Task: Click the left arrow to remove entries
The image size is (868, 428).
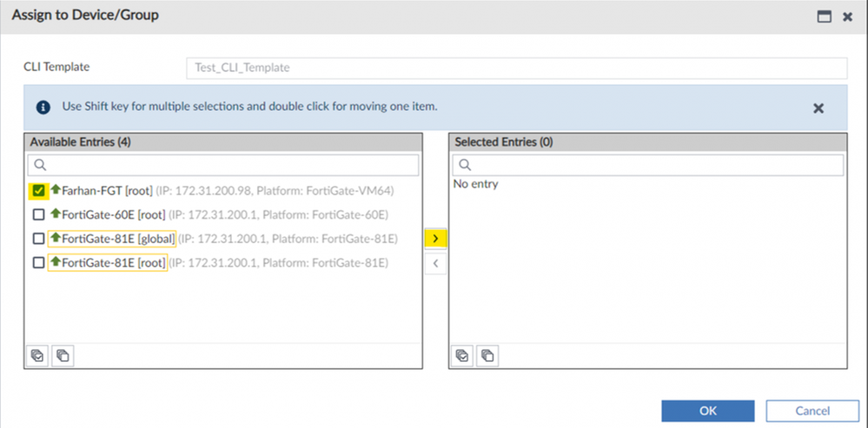Action: 435,263
